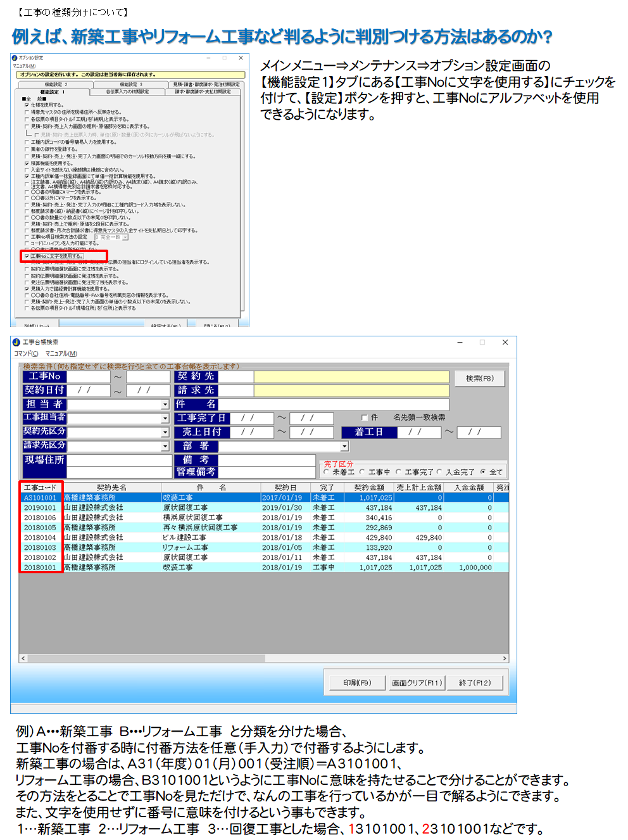Check the 件名先頭一致検索 checkbox
The image size is (628, 840).
point(365,417)
